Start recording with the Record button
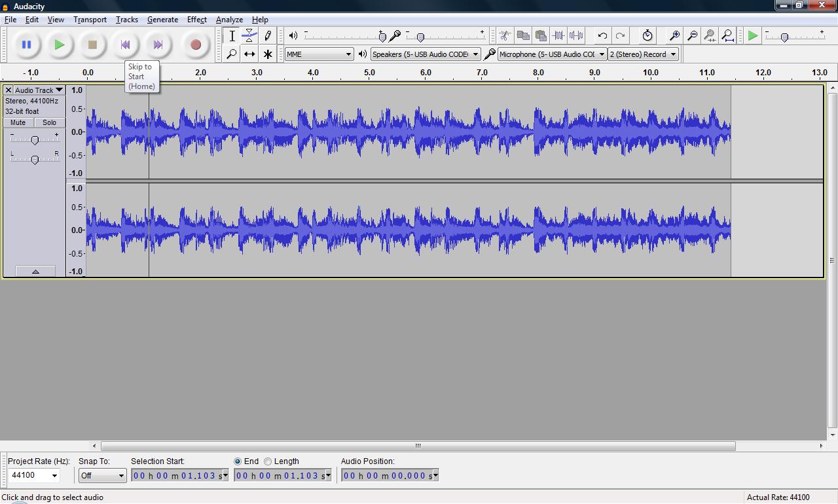Viewport: 838px width, 504px height. [x=195, y=45]
